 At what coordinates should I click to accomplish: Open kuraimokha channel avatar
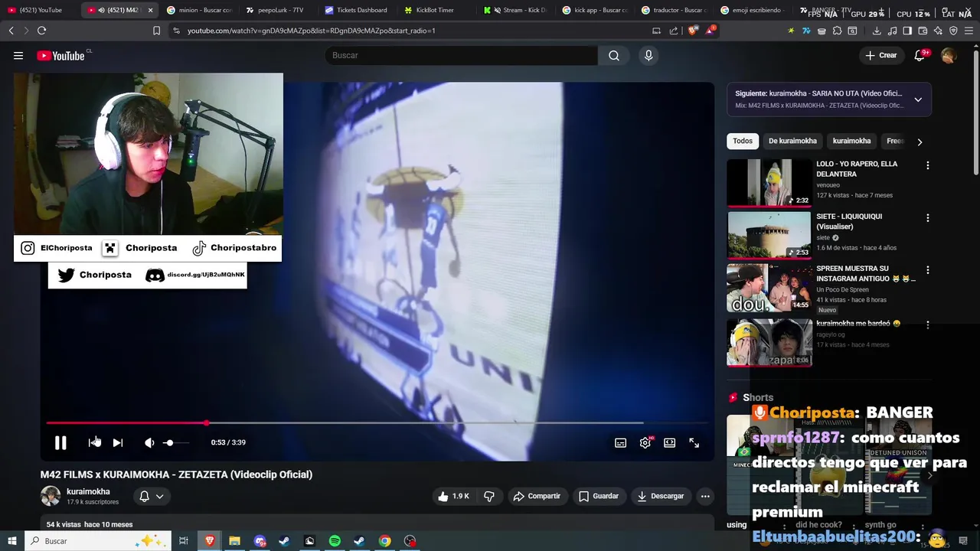[51, 496]
